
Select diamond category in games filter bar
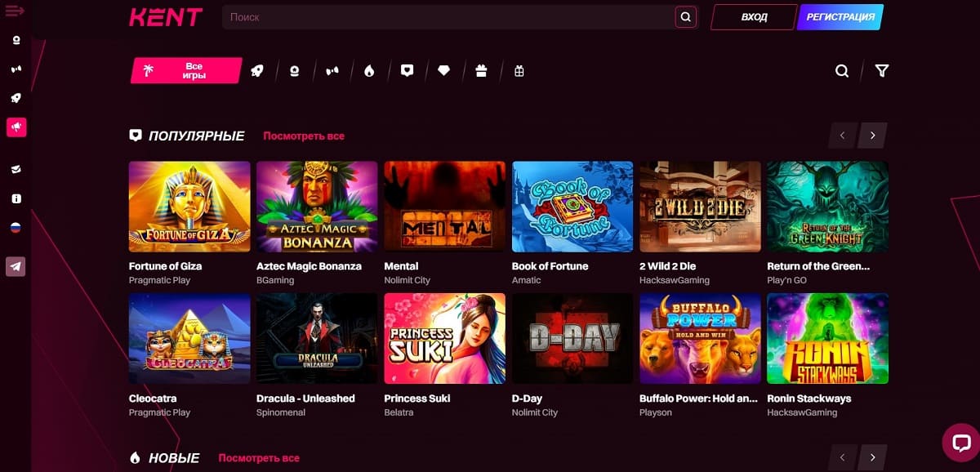pos(444,71)
